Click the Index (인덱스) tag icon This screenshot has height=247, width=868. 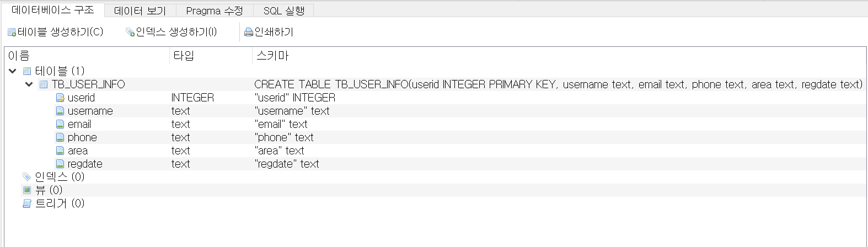[x=26, y=177]
